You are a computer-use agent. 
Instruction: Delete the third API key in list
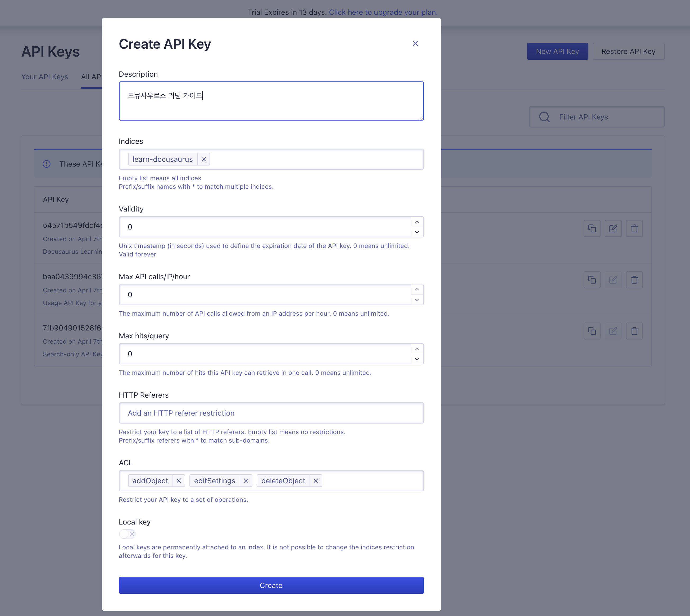[x=634, y=331]
